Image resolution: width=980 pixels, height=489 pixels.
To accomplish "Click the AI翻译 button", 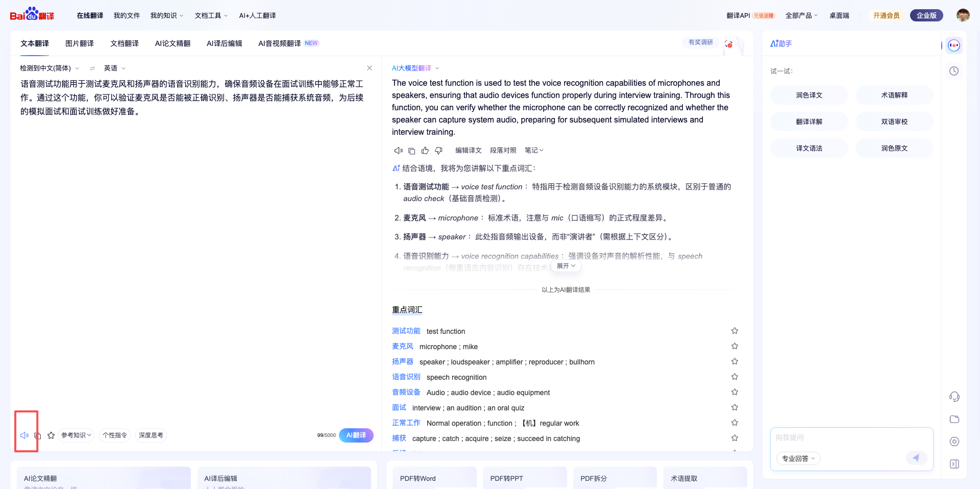I will click(356, 435).
